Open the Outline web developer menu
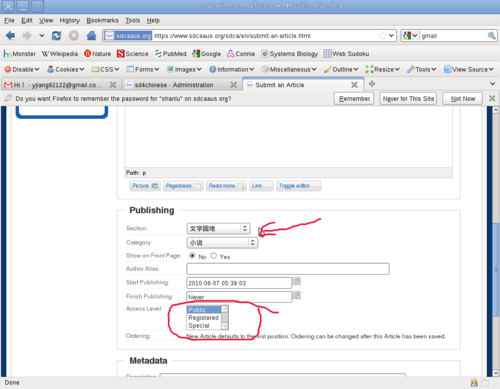The height and width of the screenshot is (389, 500). [341, 69]
